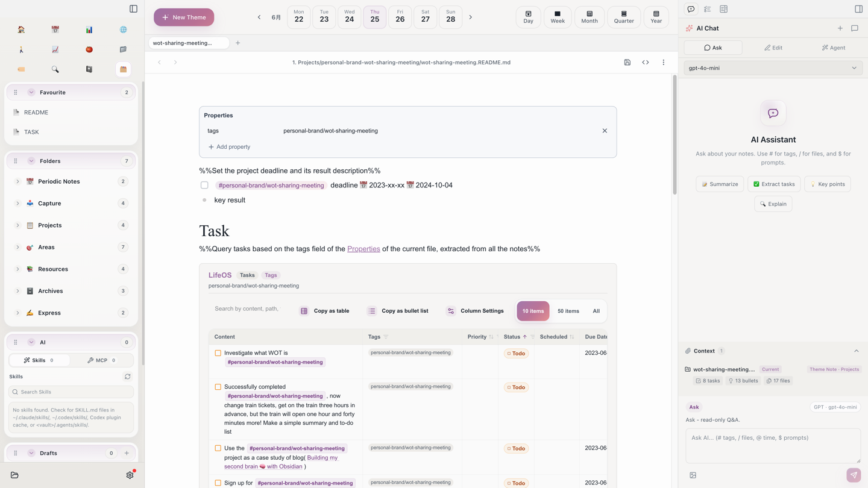This screenshot has height=488, width=868.
Task: Check the project deadline task checkbox
Action: (x=204, y=185)
